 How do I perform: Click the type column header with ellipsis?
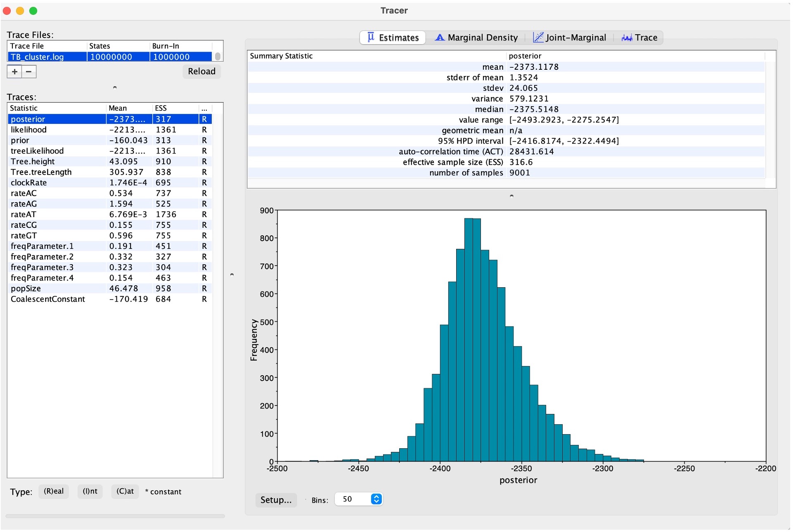click(205, 108)
